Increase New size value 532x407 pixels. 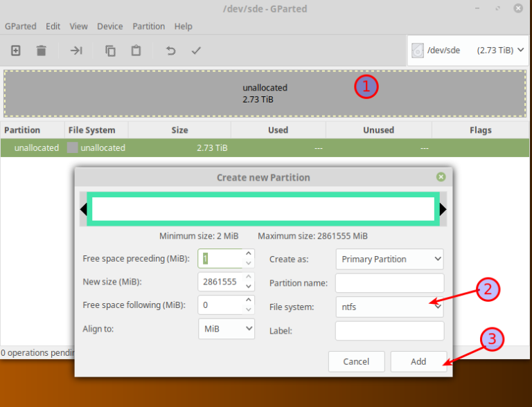click(249, 277)
